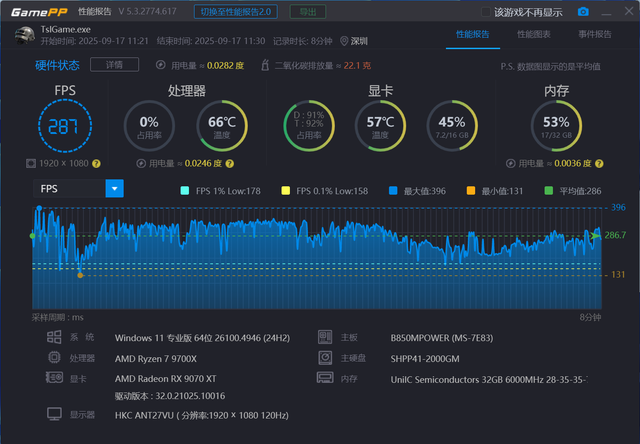Click the Shenzhen location pin icon
The height and width of the screenshot is (444, 640).
coord(344,41)
